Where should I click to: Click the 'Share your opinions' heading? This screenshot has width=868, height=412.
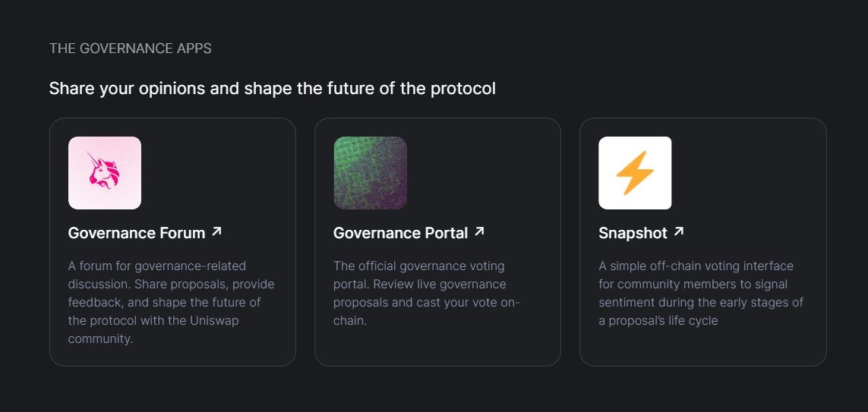[x=273, y=89]
